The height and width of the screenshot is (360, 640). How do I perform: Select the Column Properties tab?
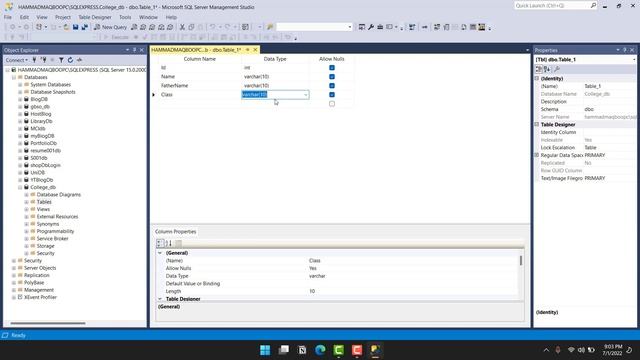point(176,231)
